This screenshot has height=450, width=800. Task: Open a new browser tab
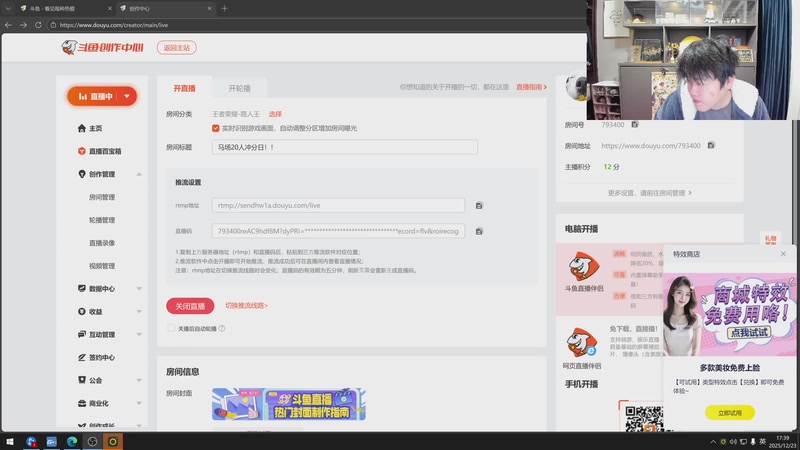(224, 9)
